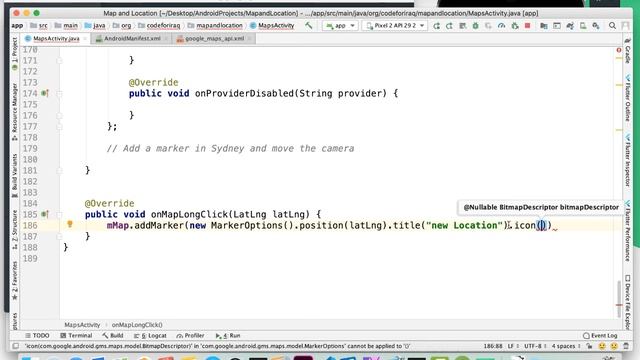The width and height of the screenshot is (640, 360).
Task: Click the onMapLongClick() breadcrumb below the editor
Action: (137, 325)
